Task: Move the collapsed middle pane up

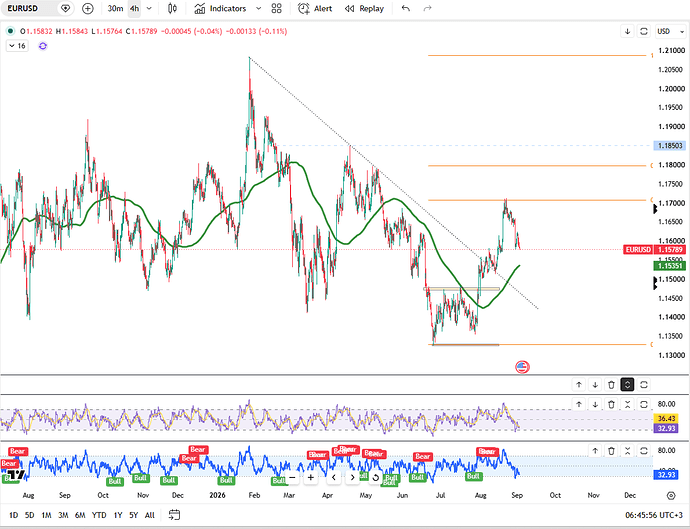Action: pos(579,385)
